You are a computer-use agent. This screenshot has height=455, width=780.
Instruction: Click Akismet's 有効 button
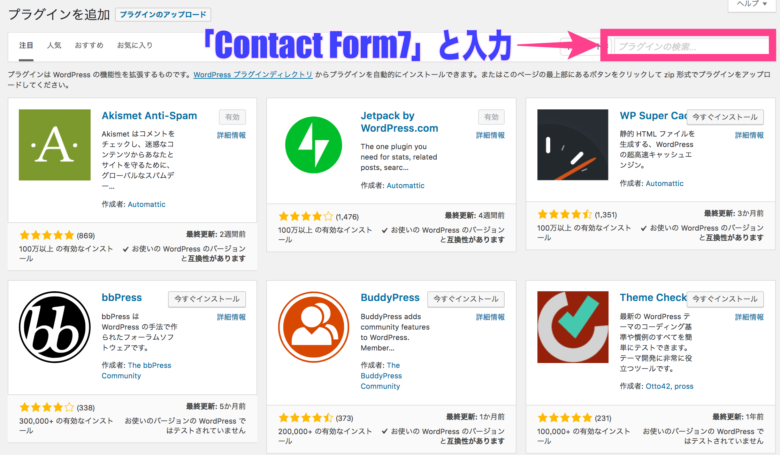(232, 117)
